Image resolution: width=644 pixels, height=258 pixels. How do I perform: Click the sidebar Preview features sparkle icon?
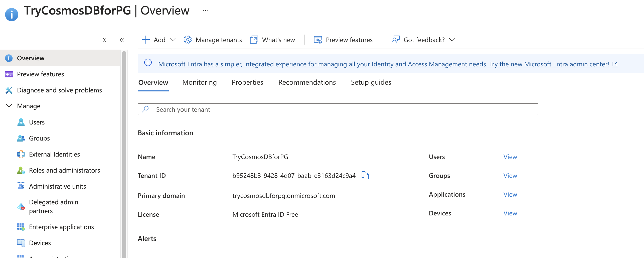pyautogui.click(x=9, y=74)
